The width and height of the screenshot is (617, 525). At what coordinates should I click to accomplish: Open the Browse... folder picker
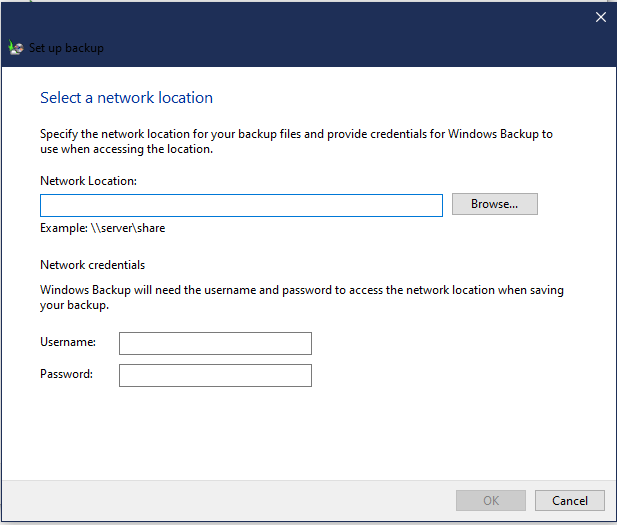494,204
